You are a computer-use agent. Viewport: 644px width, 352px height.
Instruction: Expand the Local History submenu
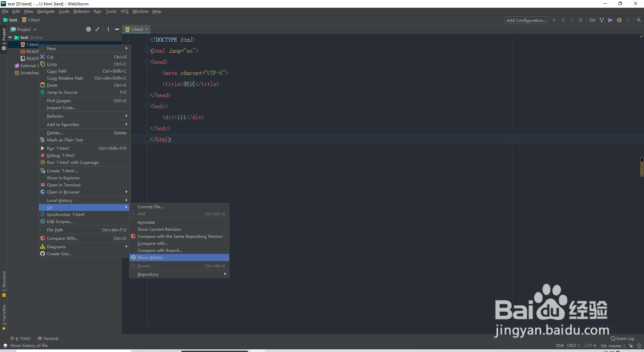(x=85, y=201)
